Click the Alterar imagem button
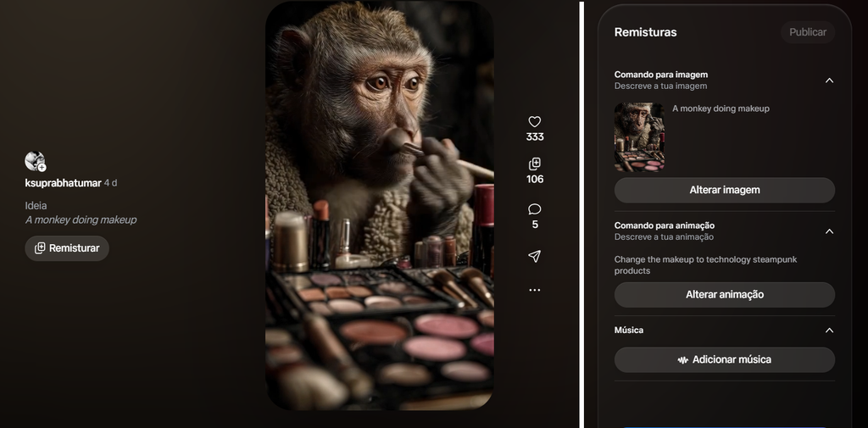 coord(724,191)
